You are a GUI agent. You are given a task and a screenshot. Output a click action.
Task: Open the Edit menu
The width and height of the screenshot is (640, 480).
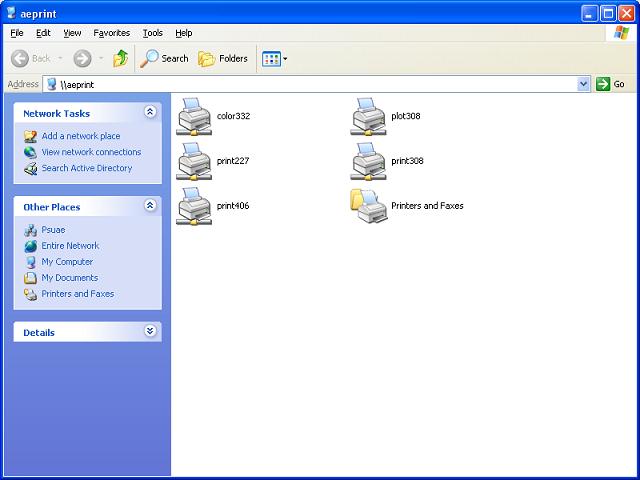click(43, 33)
